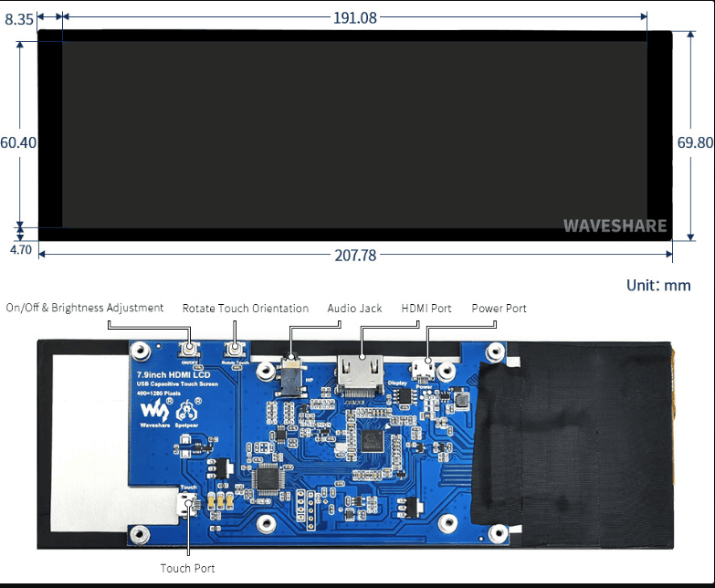Click 'Rotate Touch Orientation' label
This screenshot has width=715, height=588.
246,308
